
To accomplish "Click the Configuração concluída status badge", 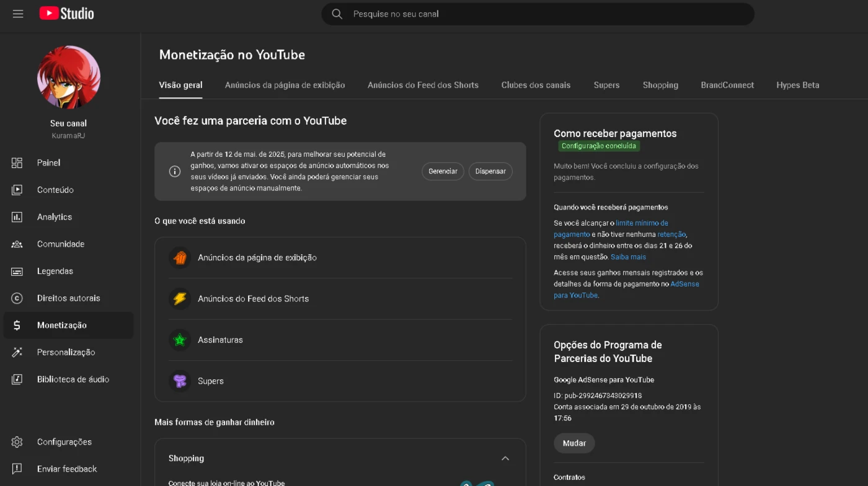I will [599, 146].
